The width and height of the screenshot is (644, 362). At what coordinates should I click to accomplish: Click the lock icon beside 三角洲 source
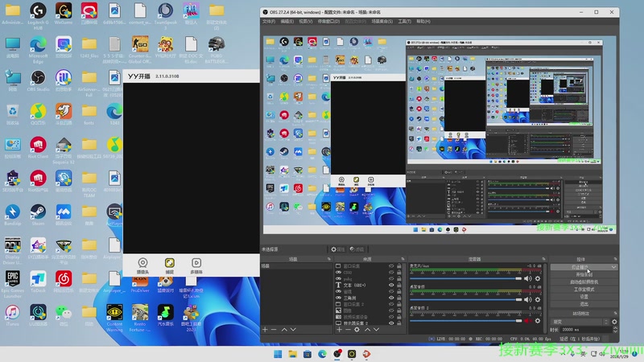398,298
